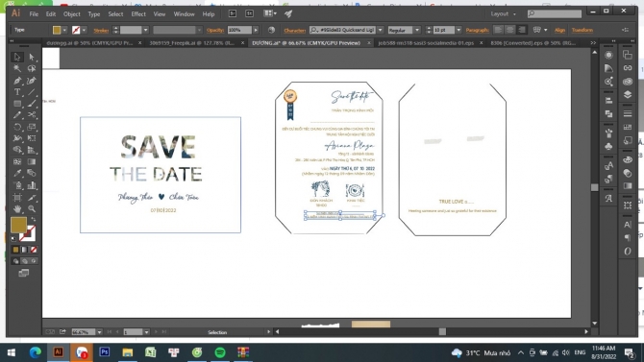Select the Zoom tool

pos(32,209)
